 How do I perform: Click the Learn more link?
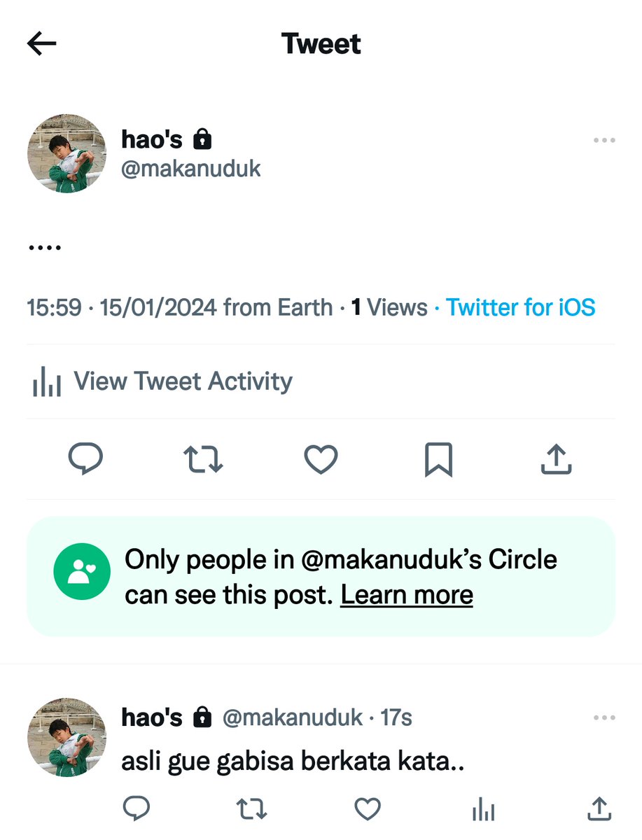point(407,595)
